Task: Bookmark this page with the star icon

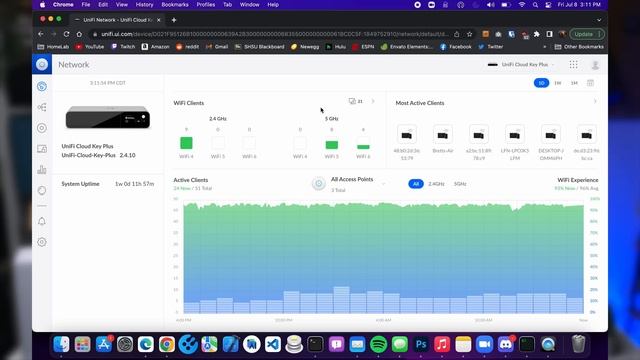Action: pyautogui.click(x=470, y=34)
